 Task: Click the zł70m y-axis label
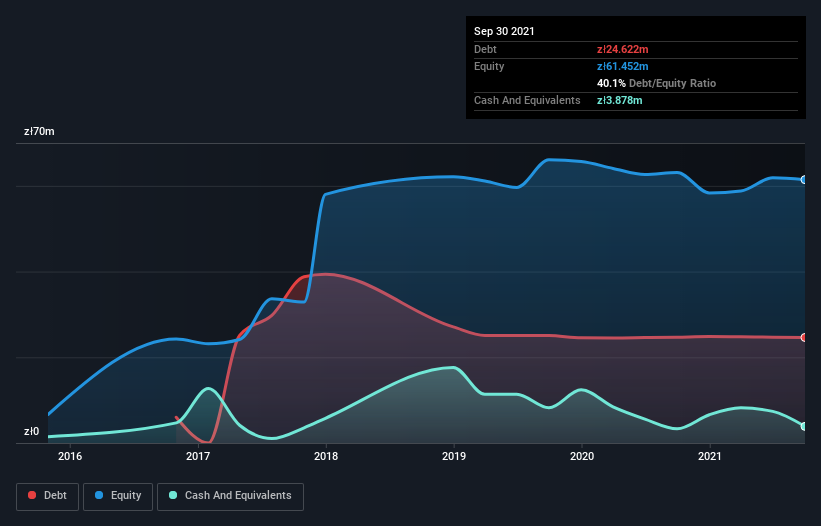tap(39, 131)
